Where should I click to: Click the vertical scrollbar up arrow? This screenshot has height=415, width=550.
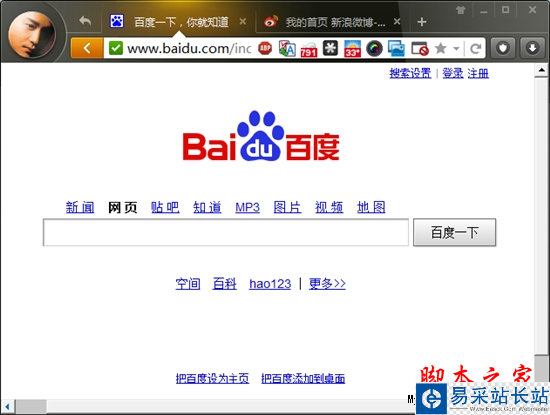click(x=541, y=71)
